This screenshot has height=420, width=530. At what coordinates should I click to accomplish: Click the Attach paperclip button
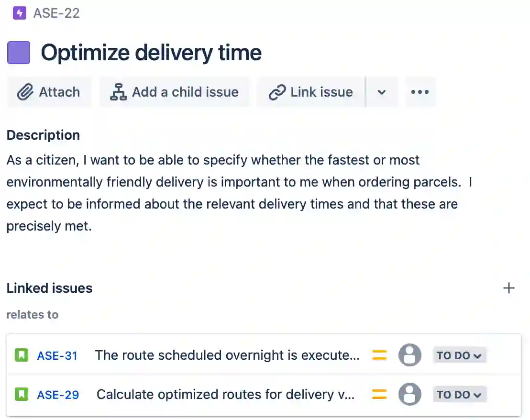pos(49,92)
